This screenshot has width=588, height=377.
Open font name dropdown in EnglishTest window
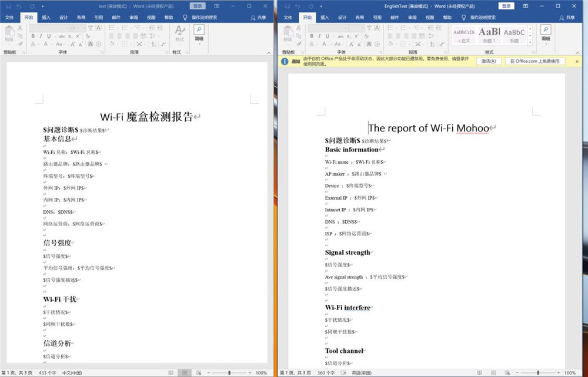[x=346, y=28]
